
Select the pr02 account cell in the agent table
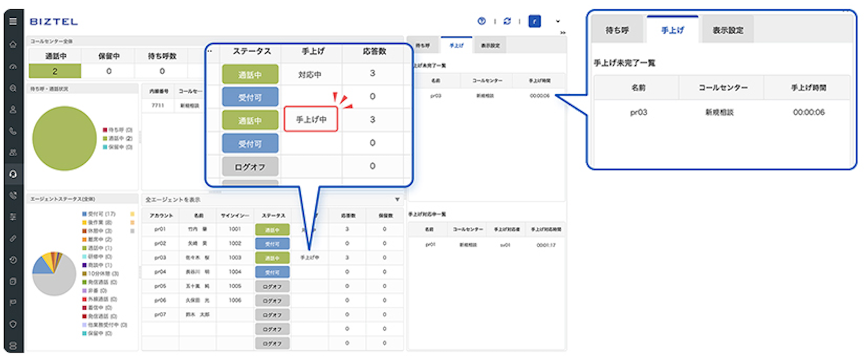click(x=160, y=243)
